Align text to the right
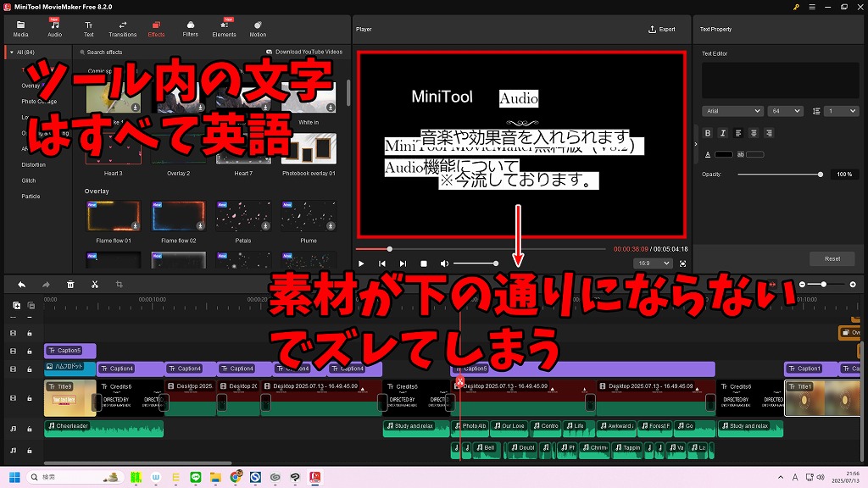The image size is (868, 488). [x=769, y=133]
